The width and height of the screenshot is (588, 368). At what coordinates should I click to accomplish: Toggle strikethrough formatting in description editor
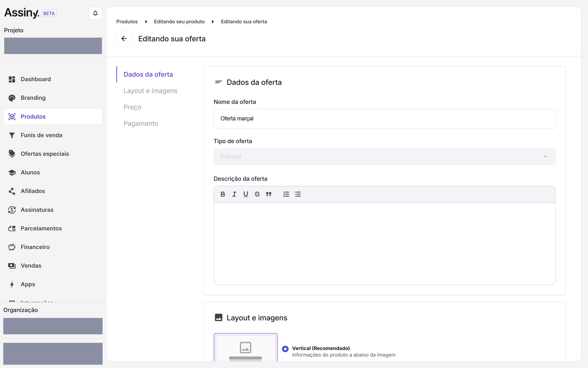coord(257,194)
